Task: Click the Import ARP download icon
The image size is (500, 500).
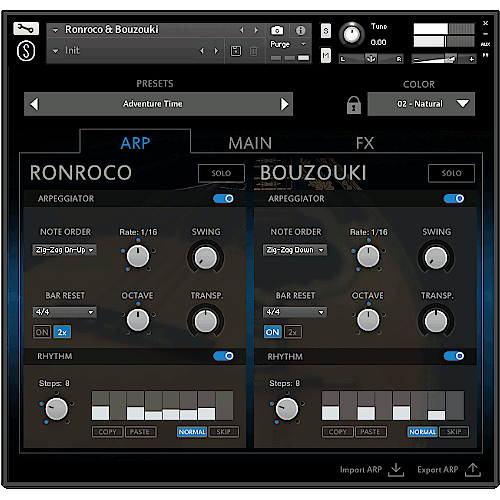Action: [396, 470]
